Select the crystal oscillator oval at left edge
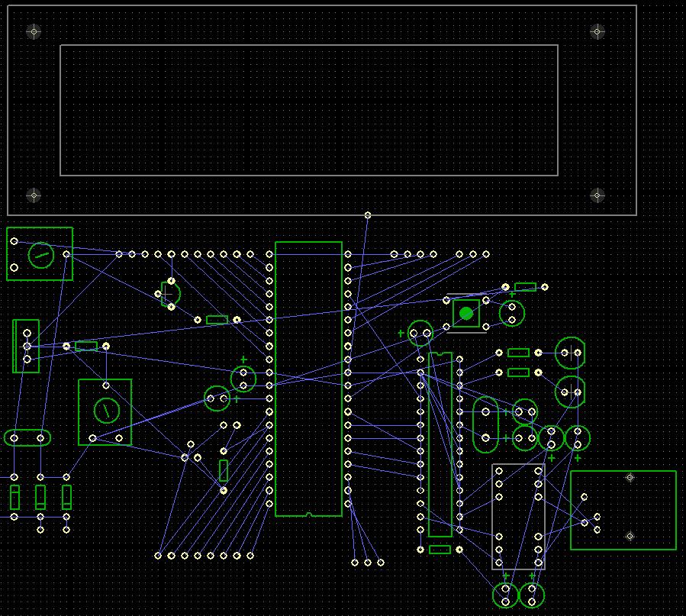The height and width of the screenshot is (616, 686). click(27, 438)
